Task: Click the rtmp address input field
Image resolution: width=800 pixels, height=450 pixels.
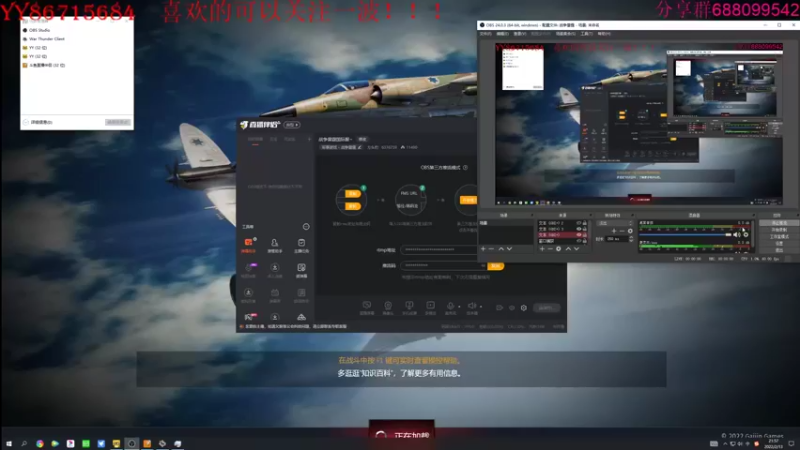Action: point(439,249)
